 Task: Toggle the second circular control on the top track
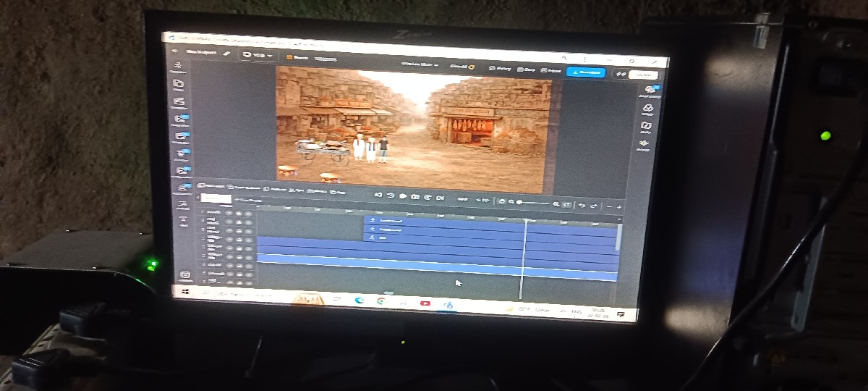pyautogui.click(x=239, y=213)
